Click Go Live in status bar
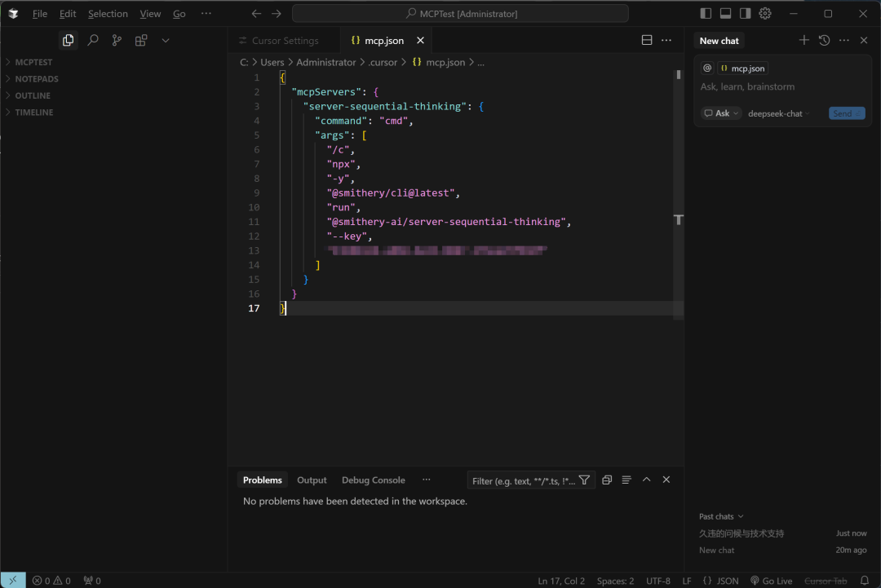 tap(772, 581)
